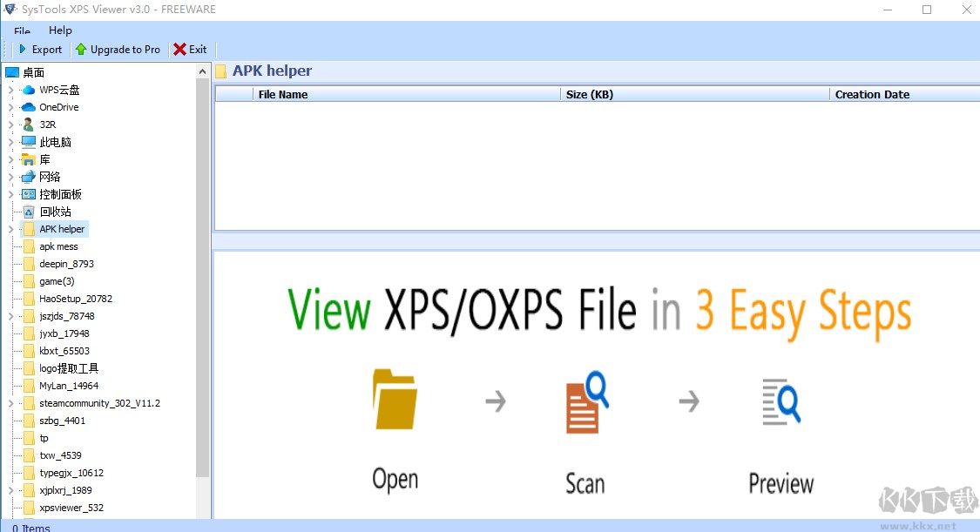Open the File menu
Image resolution: width=980 pixels, height=532 pixels.
click(x=20, y=30)
